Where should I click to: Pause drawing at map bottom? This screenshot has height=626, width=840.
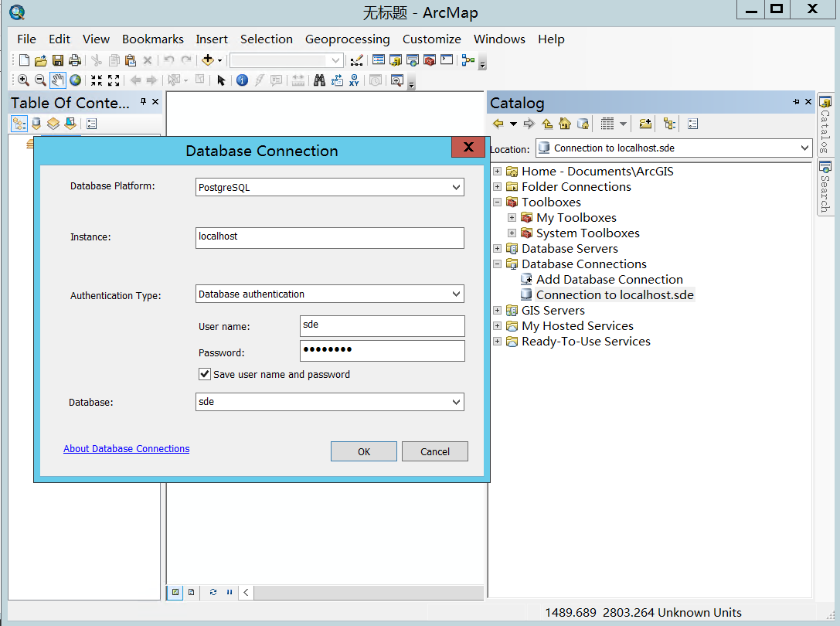coord(230,592)
